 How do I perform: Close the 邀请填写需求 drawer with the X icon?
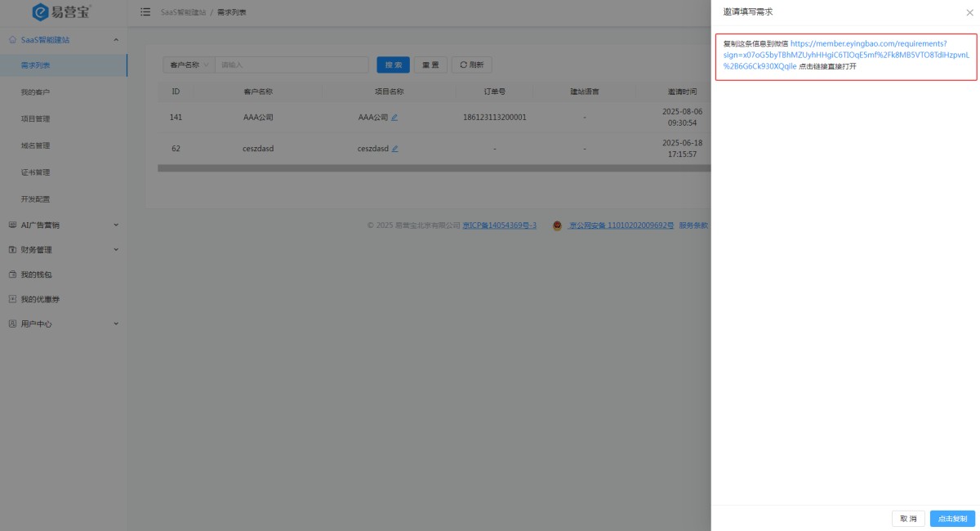coord(969,12)
